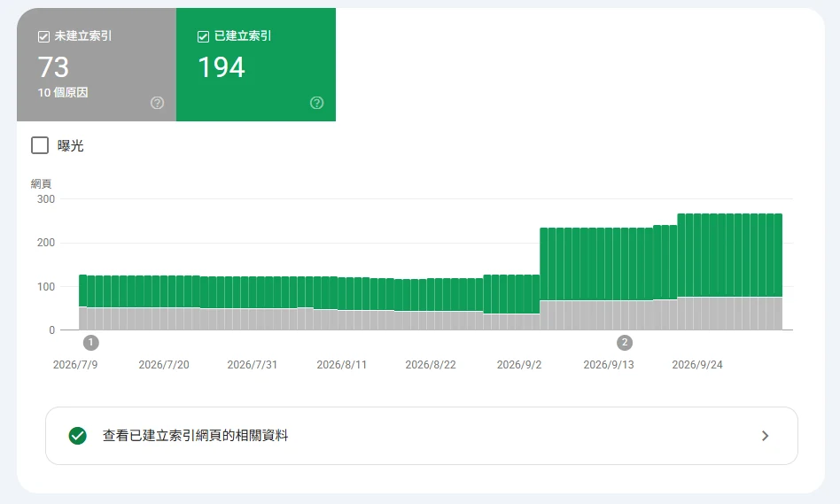840x504 pixels.
Task: Click the 10 個原因 text
Action: pyautogui.click(x=63, y=93)
